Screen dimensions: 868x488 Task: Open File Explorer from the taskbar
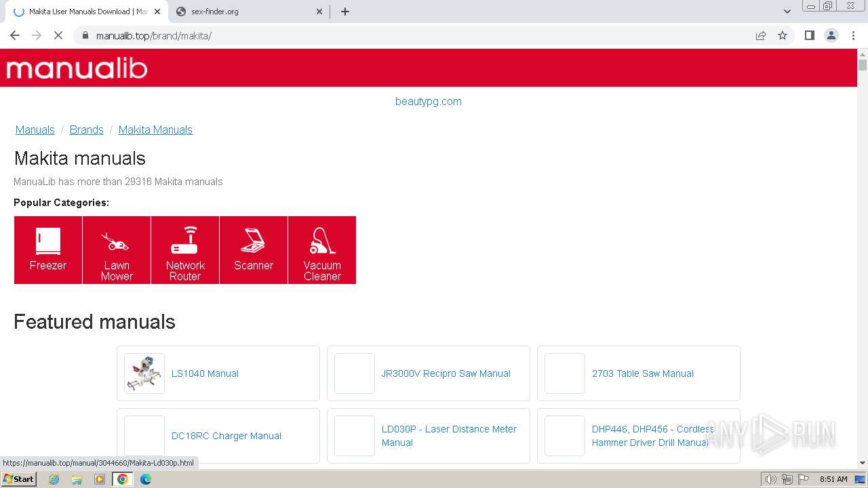[x=77, y=479]
